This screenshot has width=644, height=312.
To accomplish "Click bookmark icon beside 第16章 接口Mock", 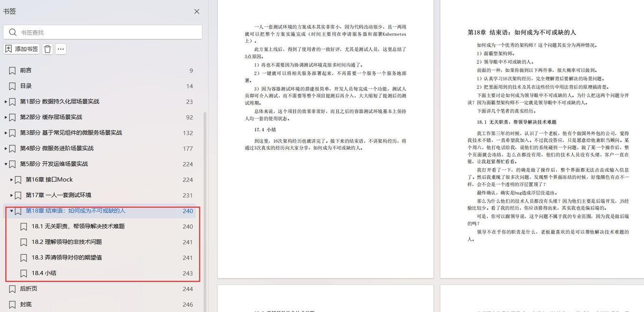I will (18, 180).
